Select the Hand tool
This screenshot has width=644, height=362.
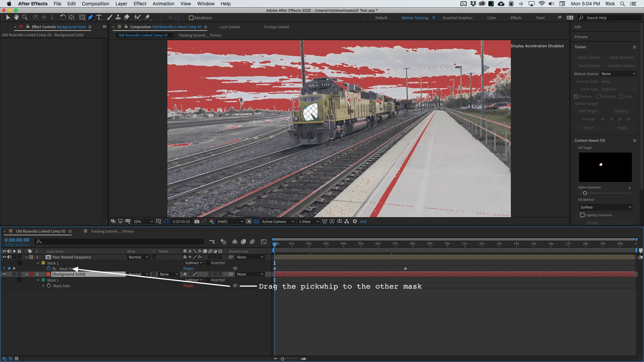[x=16, y=17]
